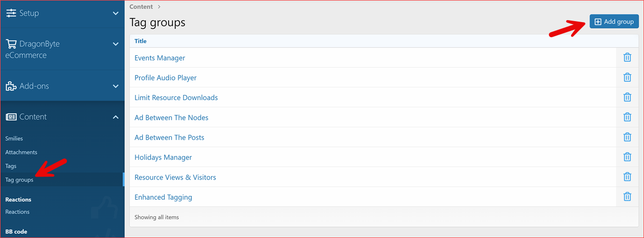Go to Attachments in the sidebar
The image size is (644, 238).
pos(21,152)
